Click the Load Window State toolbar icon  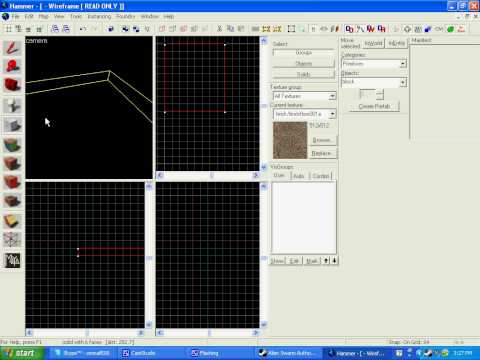point(55,29)
